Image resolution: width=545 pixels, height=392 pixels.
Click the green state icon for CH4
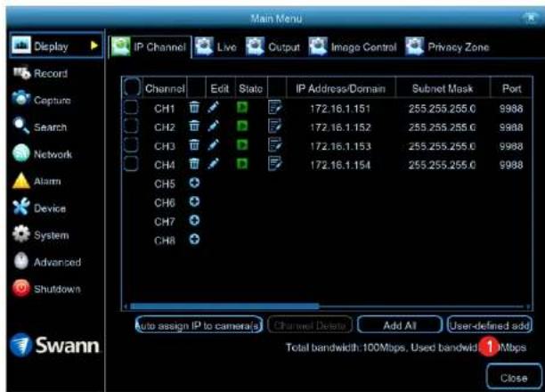pyautogui.click(x=242, y=163)
